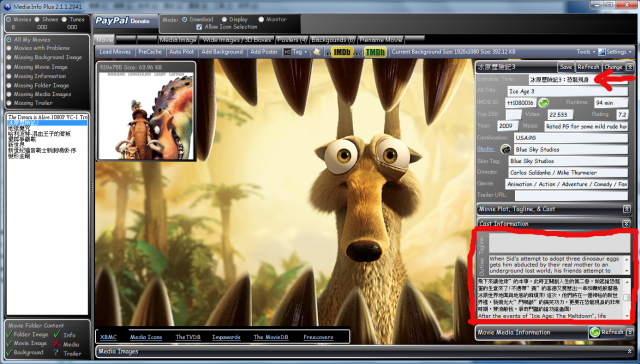
Task: Select the Movies radio button
Action: (x=9, y=19)
